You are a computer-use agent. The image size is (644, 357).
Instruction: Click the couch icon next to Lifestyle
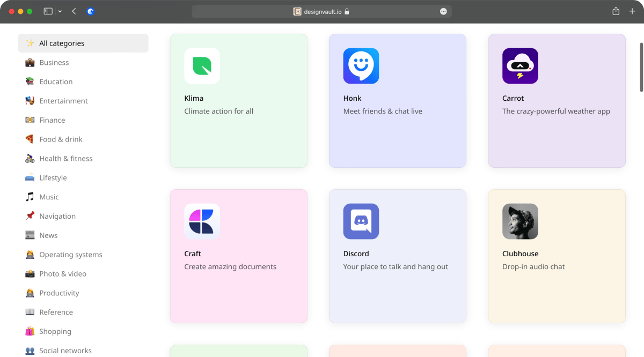click(x=30, y=178)
